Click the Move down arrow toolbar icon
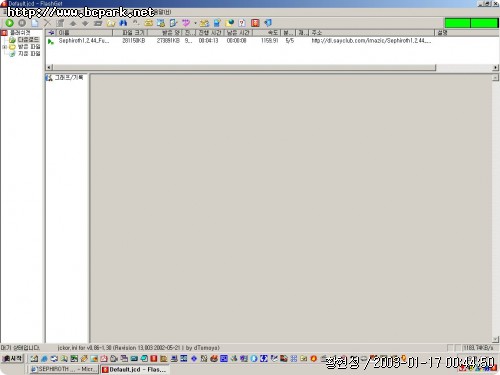 coord(85,23)
